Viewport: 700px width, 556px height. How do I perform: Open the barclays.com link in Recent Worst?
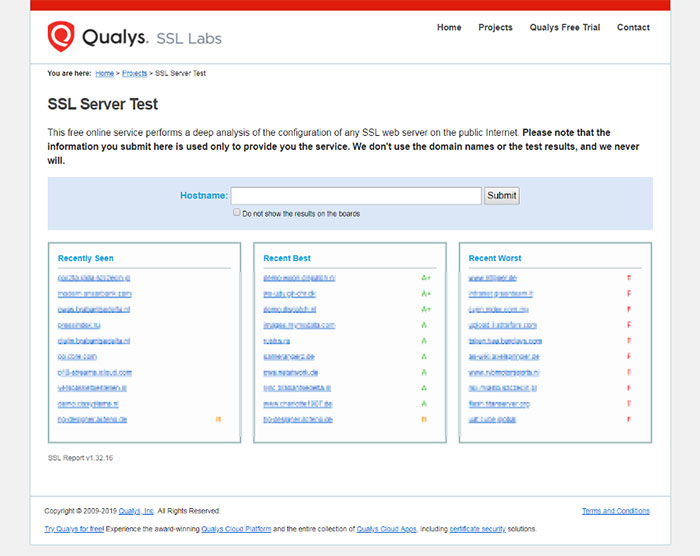coord(505,341)
